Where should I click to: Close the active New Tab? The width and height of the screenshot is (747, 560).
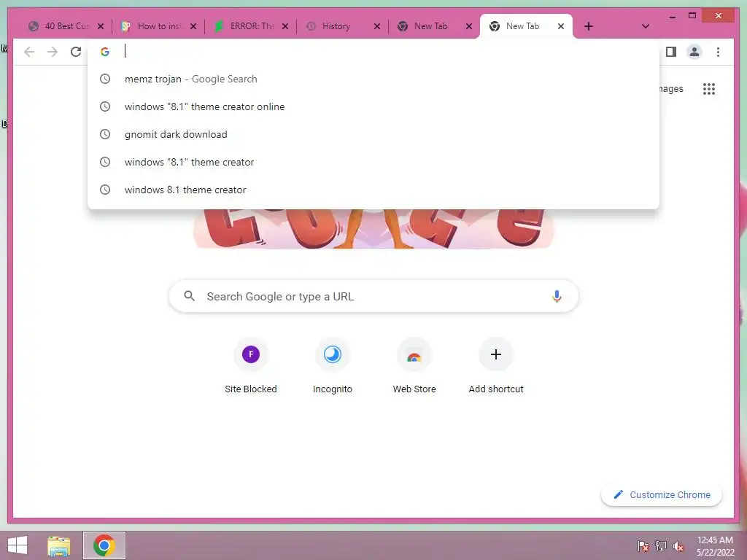pos(561,26)
